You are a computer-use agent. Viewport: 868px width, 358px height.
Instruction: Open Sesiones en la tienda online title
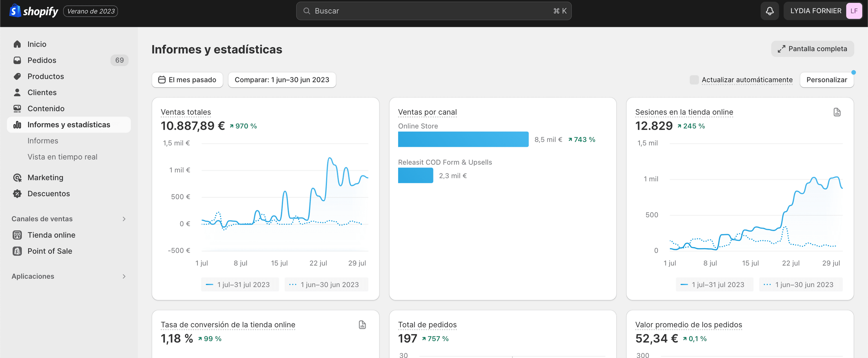tap(684, 112)
